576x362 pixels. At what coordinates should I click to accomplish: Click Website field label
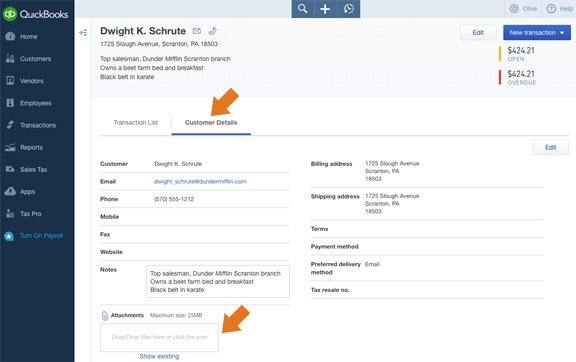(111, 252)
